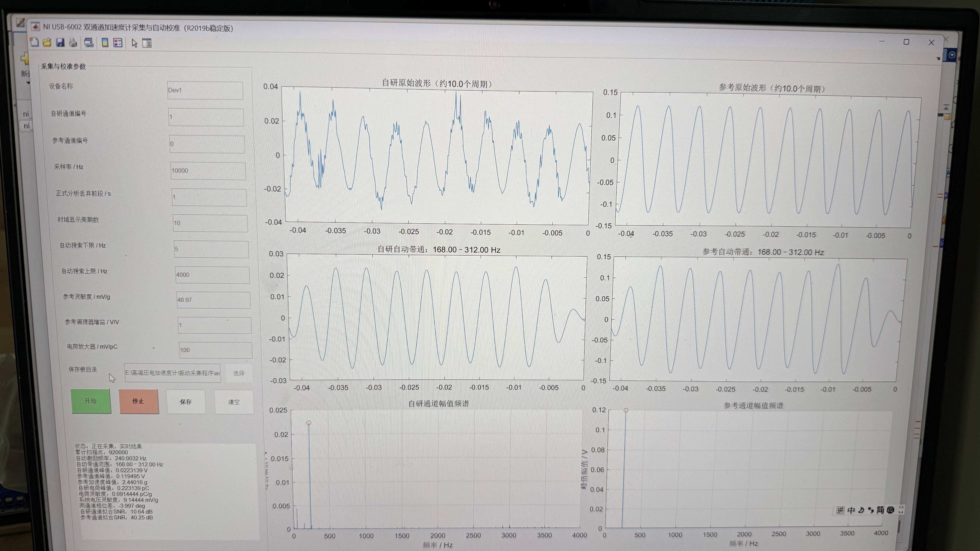
Task: Insert a colorbar from the toolbar
Action: 105,43
